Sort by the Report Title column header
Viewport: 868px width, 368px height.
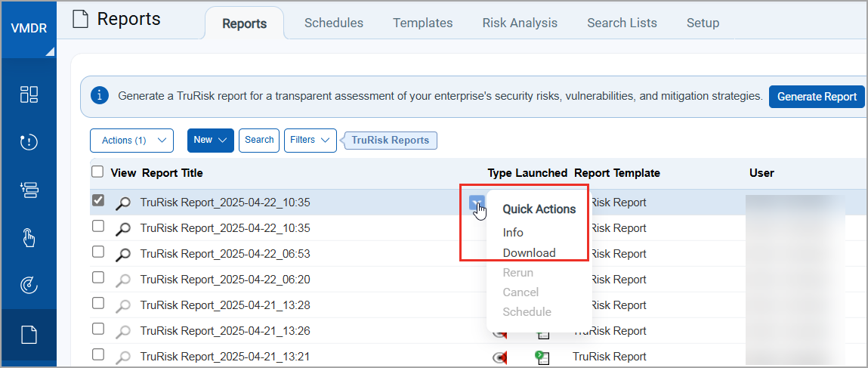pyautogui.click(x=172, y=173)
